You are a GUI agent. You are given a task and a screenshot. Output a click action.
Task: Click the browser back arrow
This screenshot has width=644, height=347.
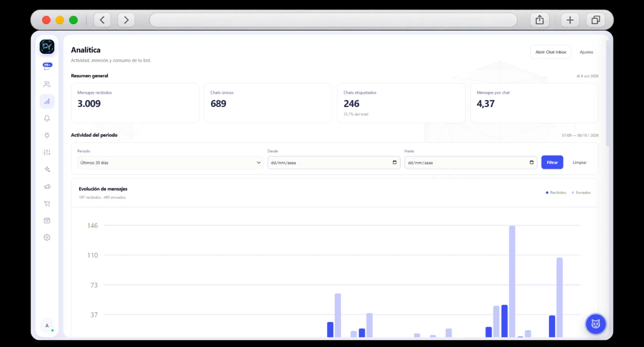click(102, 20)
